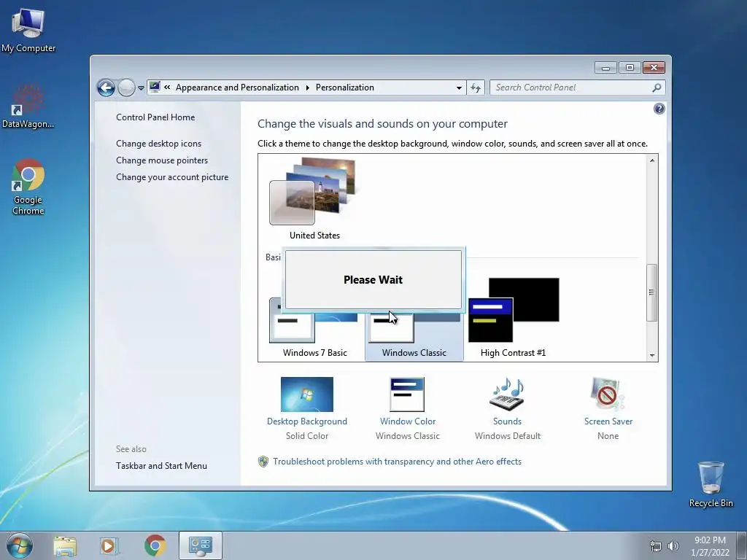Click Appearance and Personalization breadcrumb
The width and height of the screenshot is (747, 560).
click(237, 87)
